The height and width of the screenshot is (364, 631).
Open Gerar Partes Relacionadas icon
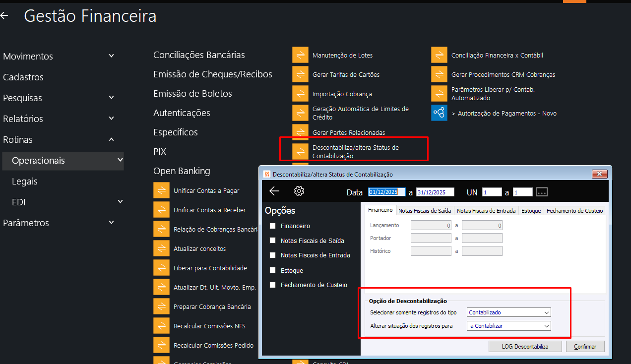300,132
